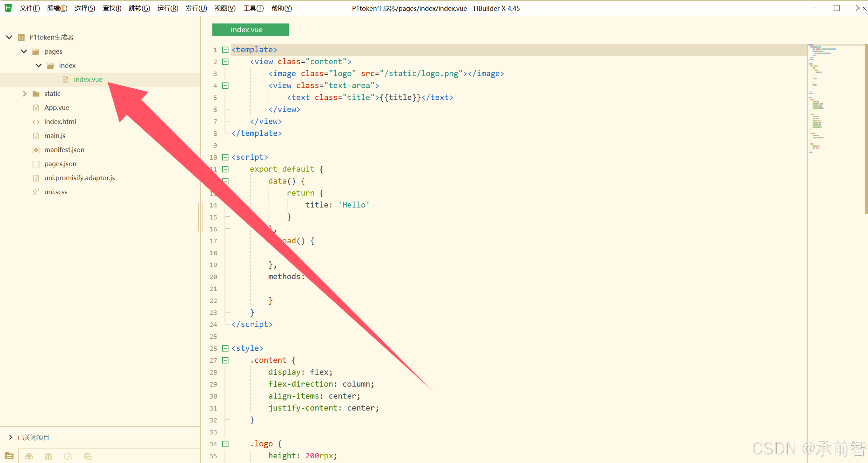Open App.vue from the project tree

pos(57,107)
